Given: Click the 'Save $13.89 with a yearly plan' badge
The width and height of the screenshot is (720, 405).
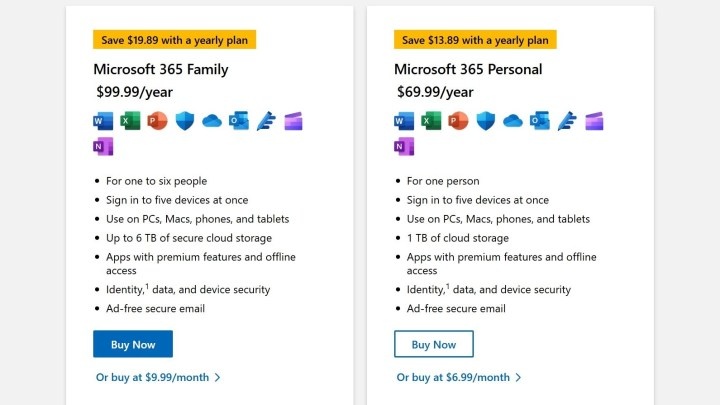Looking at the screenshot, I should [475, 40].
